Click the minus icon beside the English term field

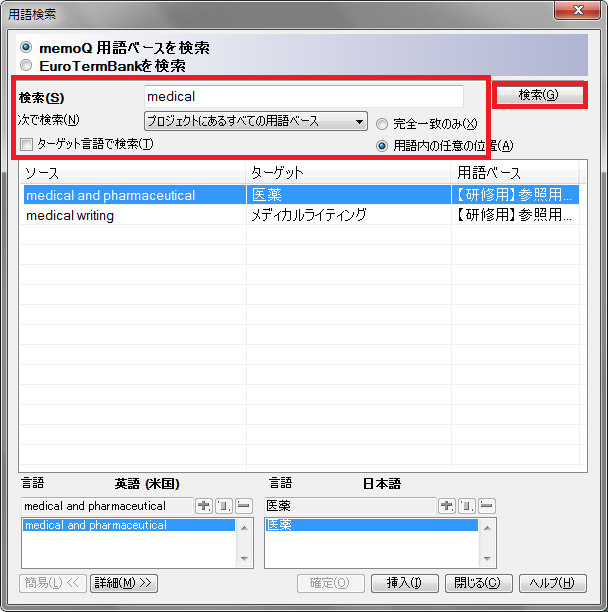pos(243,506)
